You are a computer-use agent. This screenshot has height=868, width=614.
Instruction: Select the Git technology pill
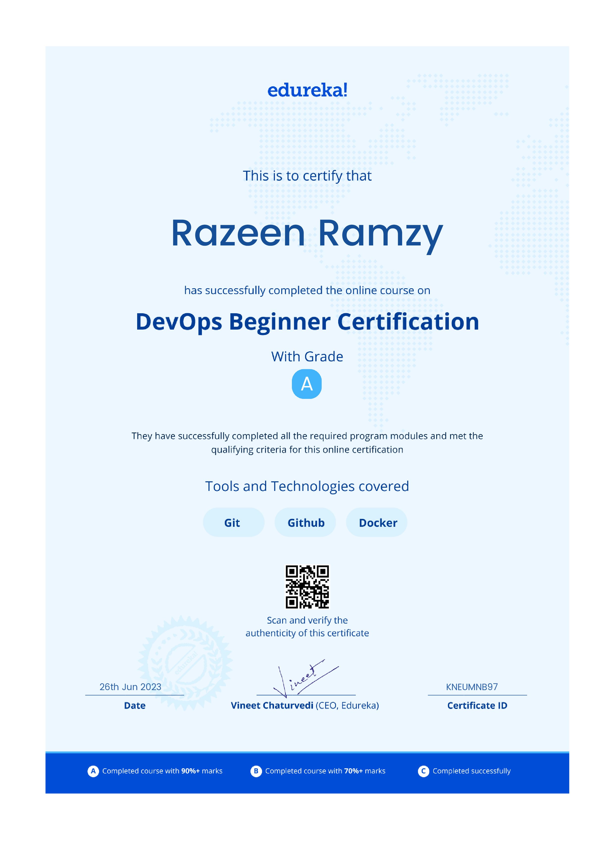[x=233, y=523]
